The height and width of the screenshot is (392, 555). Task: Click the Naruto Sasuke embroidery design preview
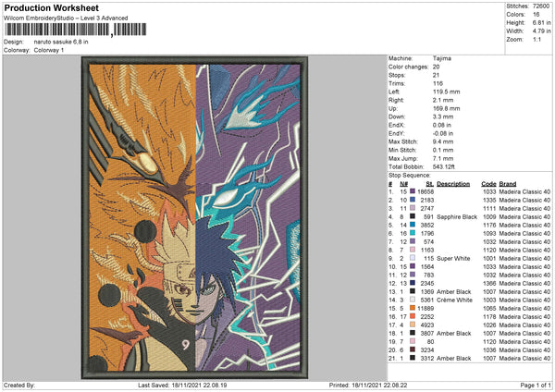[194, 217]
